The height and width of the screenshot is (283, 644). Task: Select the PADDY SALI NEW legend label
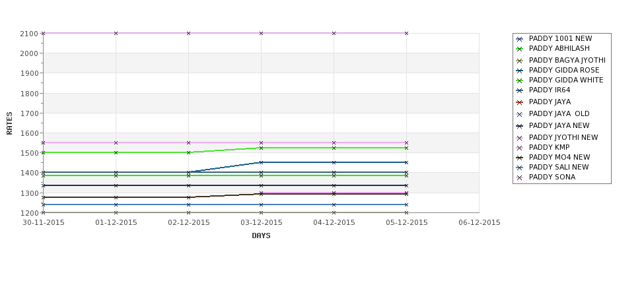(x=559, y=168)
